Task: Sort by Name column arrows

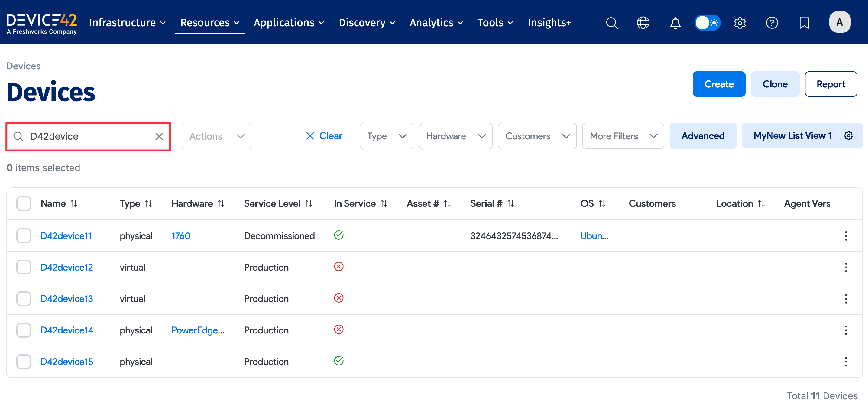Action: click(x=74, y=203)
